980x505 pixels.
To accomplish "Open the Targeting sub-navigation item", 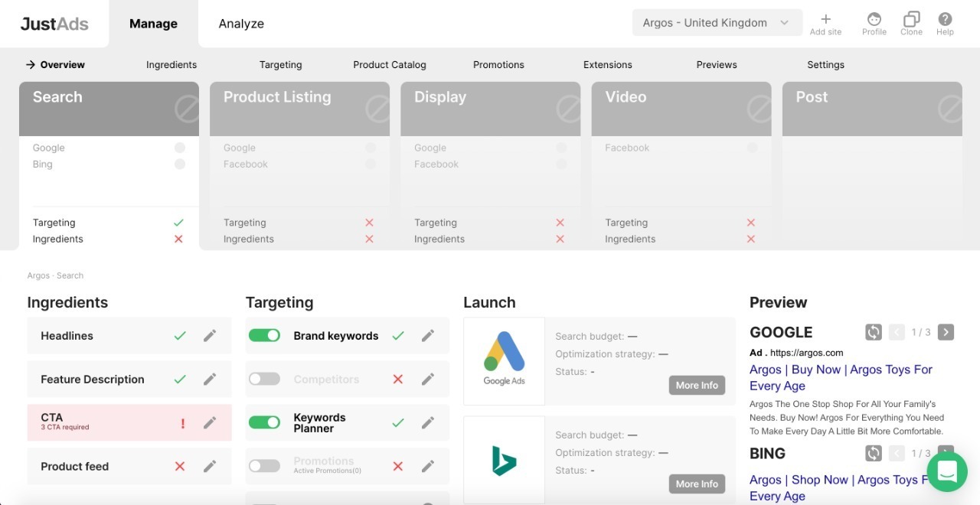I will (281, 65).
